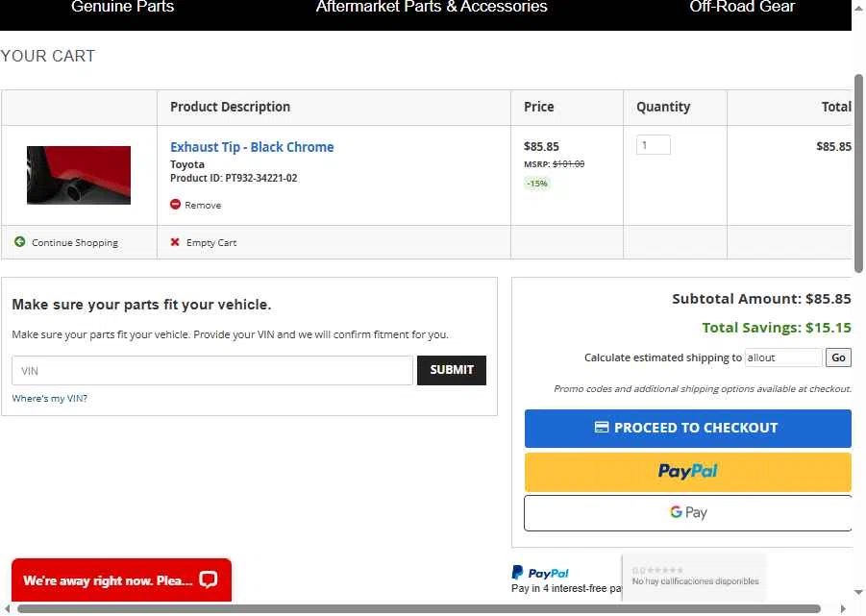Click the Proceed to Checkout button
Viewport: 866px width, 616px height.
point(687,429)
